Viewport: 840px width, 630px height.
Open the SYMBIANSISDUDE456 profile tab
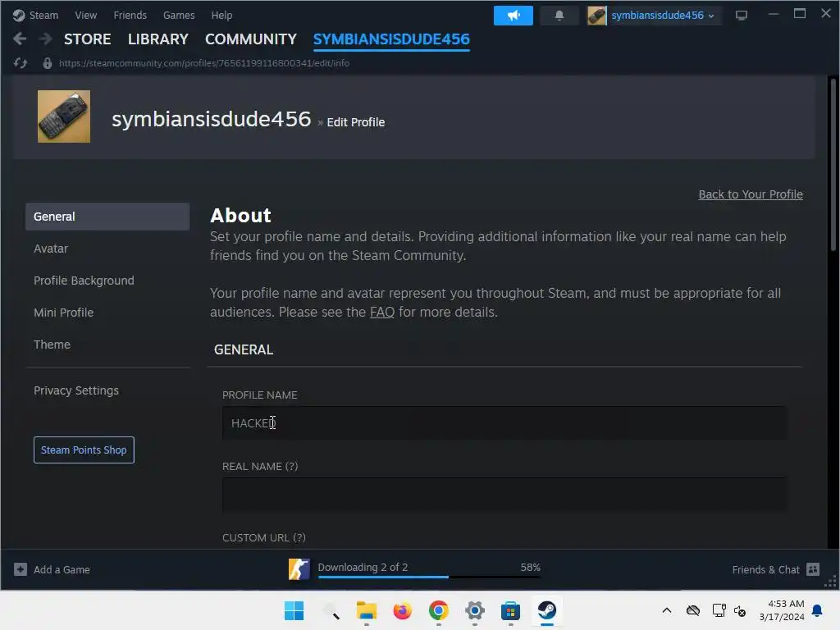coord(391,39)
